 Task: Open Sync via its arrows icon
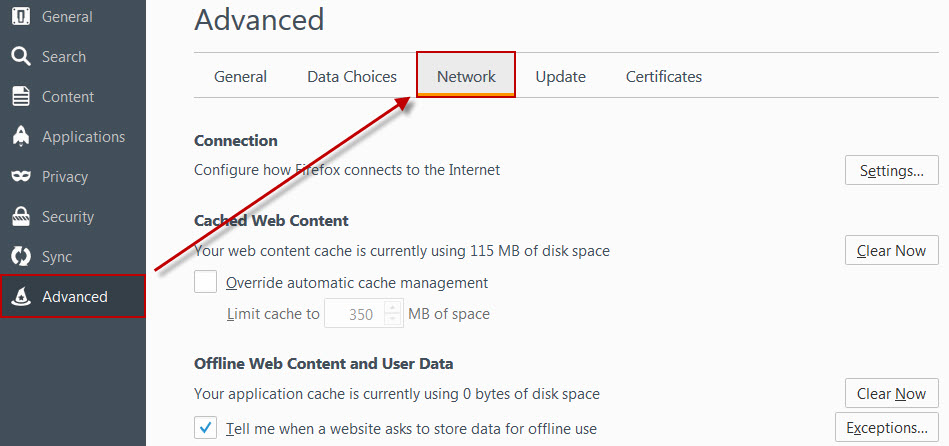click(x=20, y=257)
